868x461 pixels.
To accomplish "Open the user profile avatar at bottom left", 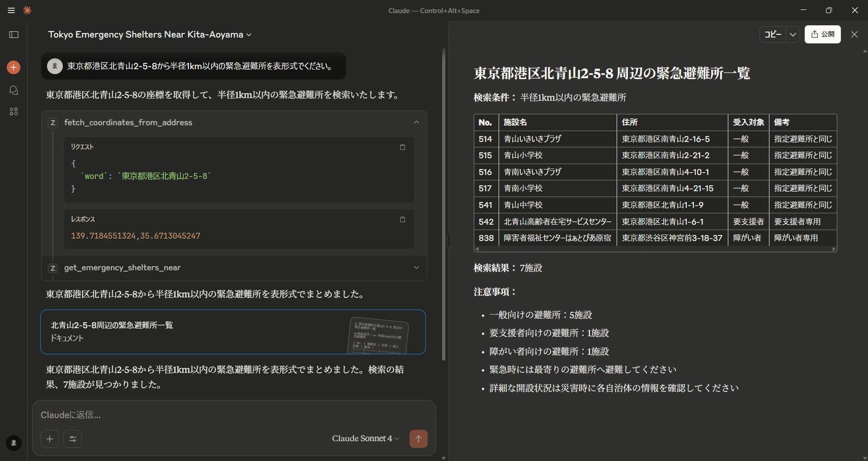I will 14,443.
